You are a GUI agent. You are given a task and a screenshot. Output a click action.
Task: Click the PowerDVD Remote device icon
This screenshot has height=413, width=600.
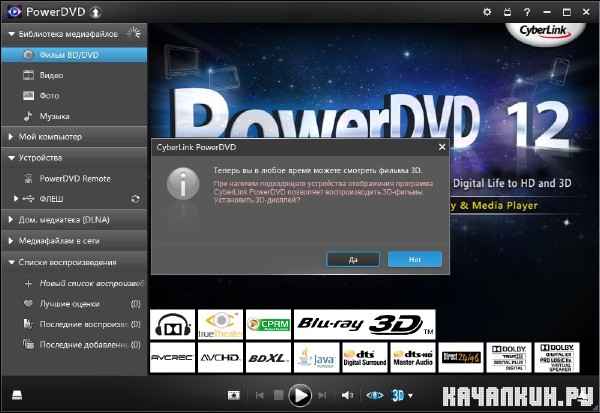coord(28,178)
